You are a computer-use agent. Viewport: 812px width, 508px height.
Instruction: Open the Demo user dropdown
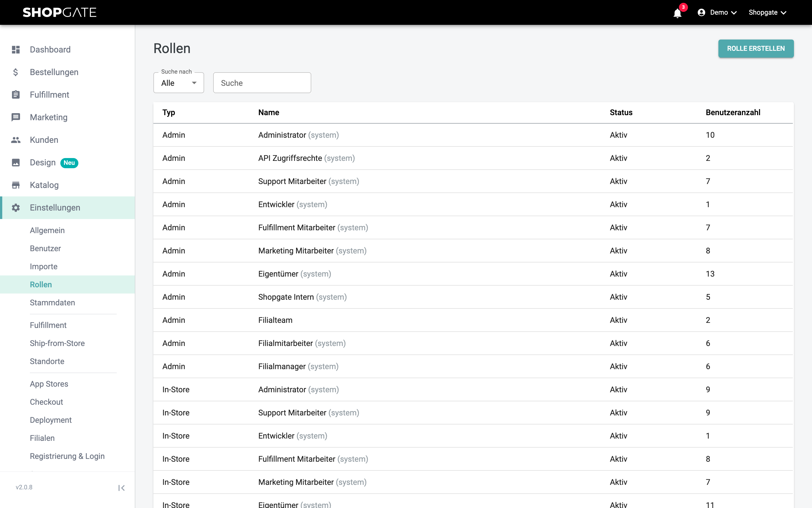[717, 12]
